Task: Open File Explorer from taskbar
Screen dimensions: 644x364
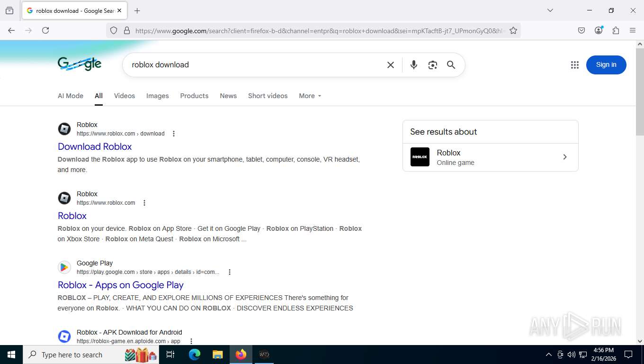Action: pos(217,355)
